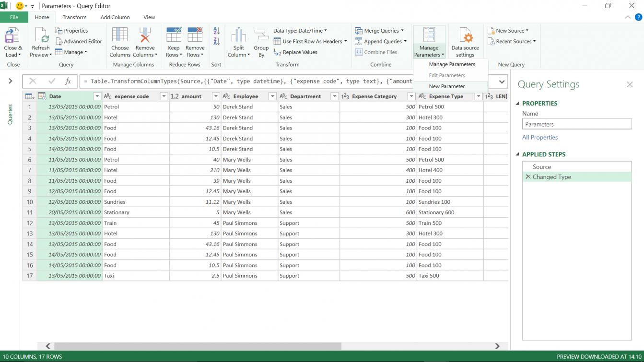The image size is (644, 362).
Task: Open the File tab
Action: 14,17
